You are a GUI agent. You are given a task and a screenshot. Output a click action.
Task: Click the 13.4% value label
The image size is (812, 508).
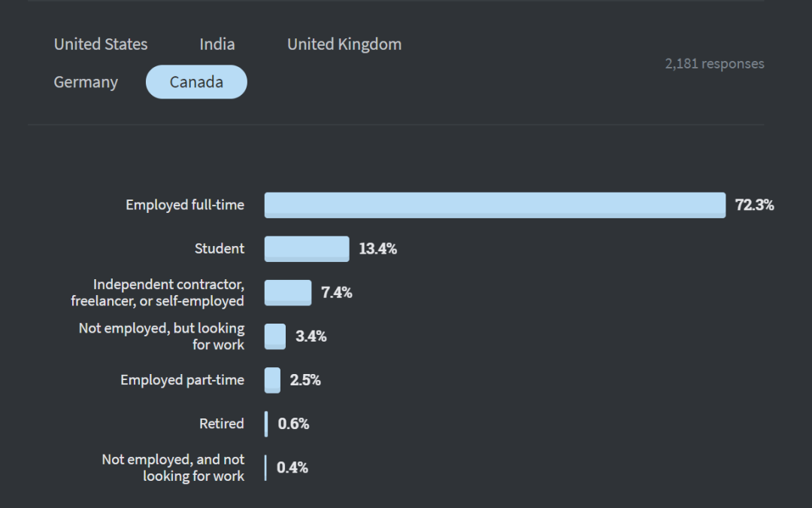377,248
